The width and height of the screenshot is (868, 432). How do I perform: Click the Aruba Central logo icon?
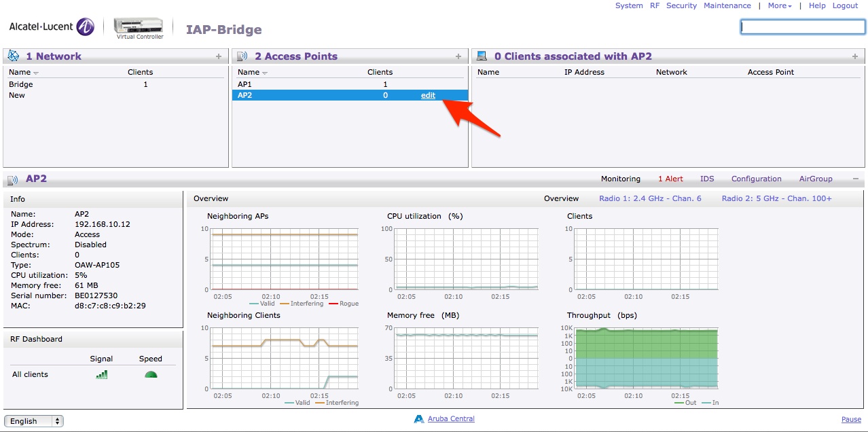pyautogui.click(x=419, y=419)
